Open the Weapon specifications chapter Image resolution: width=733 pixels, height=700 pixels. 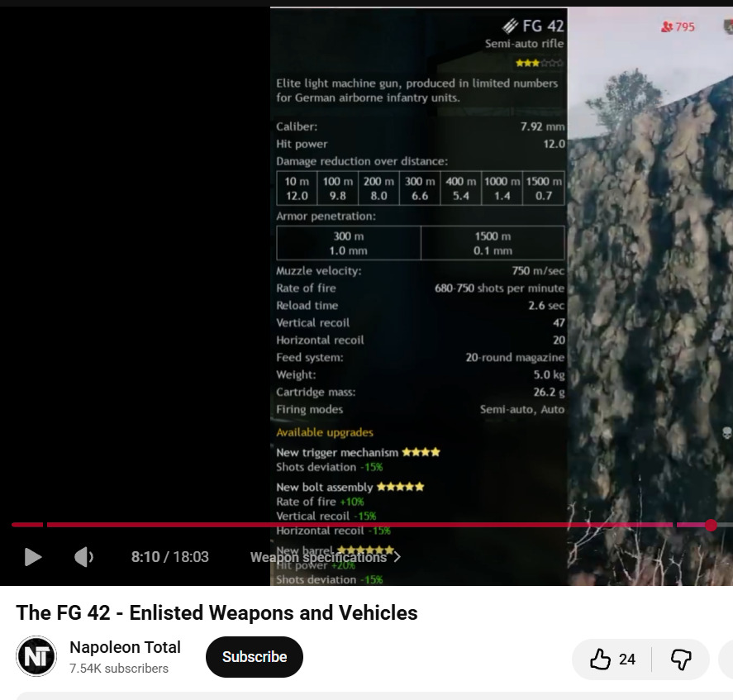pos(326,557)
